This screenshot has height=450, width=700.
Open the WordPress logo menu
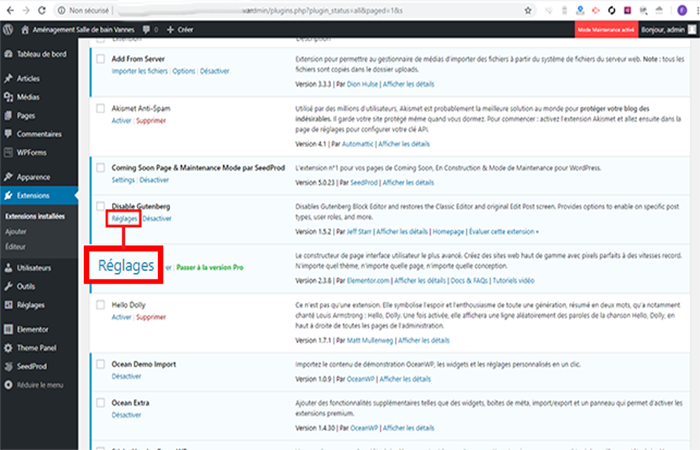8,29
